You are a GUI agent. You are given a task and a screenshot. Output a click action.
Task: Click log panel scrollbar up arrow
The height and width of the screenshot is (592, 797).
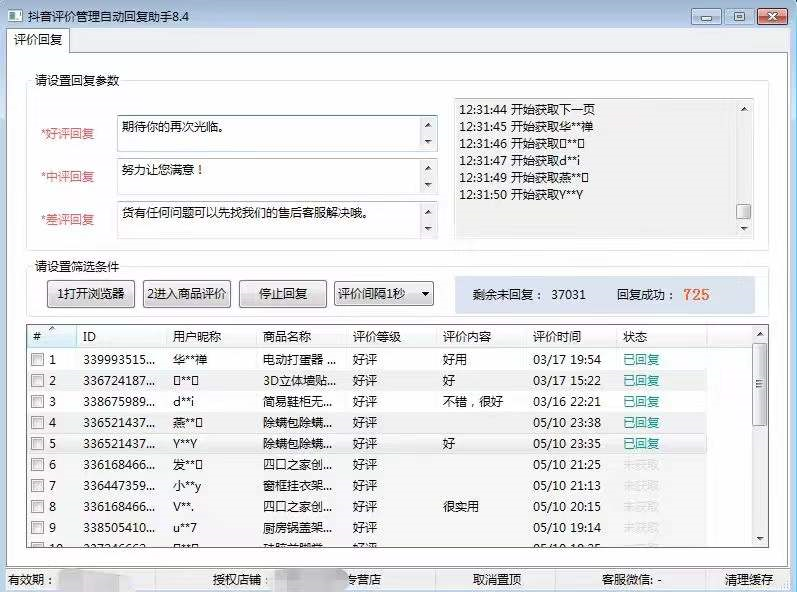pos(744,109)
